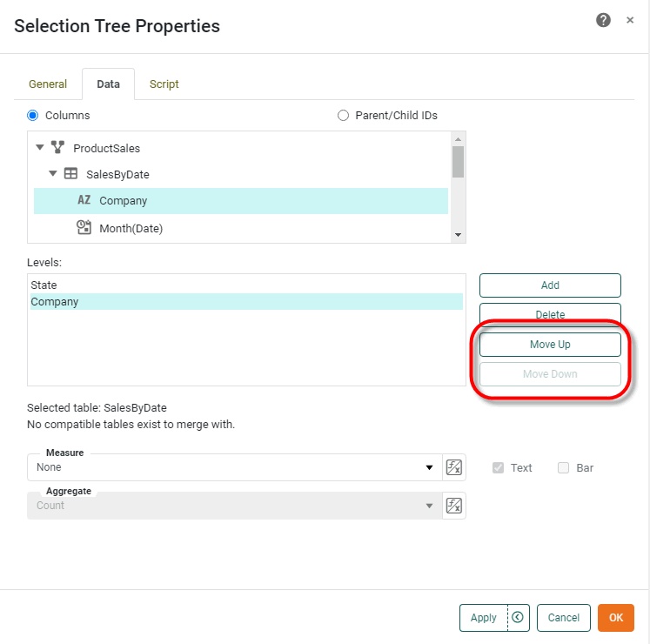The height and width of the screenshot is (644, 650).
Task: Select the SalesByDate label in tree
Action: pos(117,175)
